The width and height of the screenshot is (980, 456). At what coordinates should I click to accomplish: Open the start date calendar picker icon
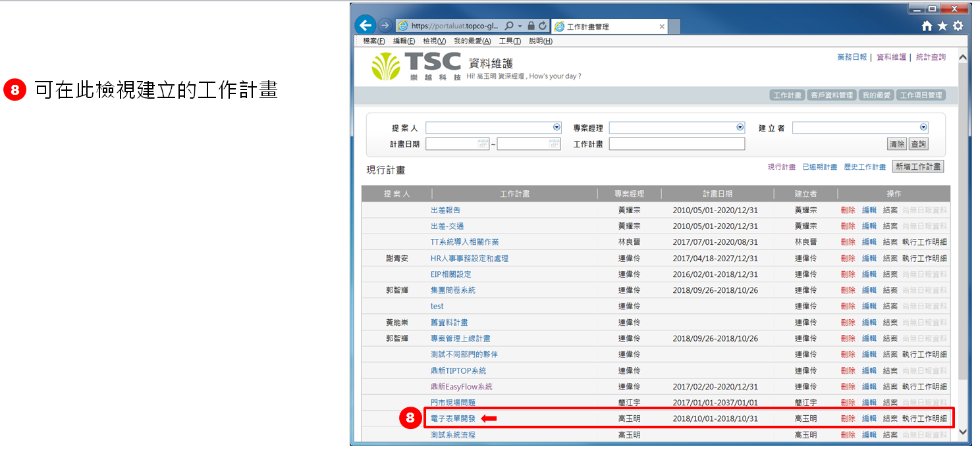tap(483, 143)
